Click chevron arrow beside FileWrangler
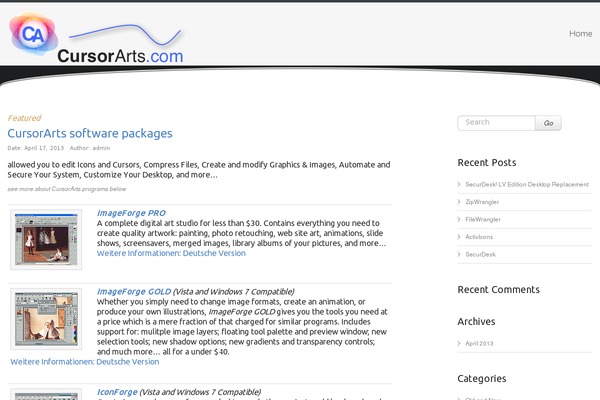 [459, 219]
